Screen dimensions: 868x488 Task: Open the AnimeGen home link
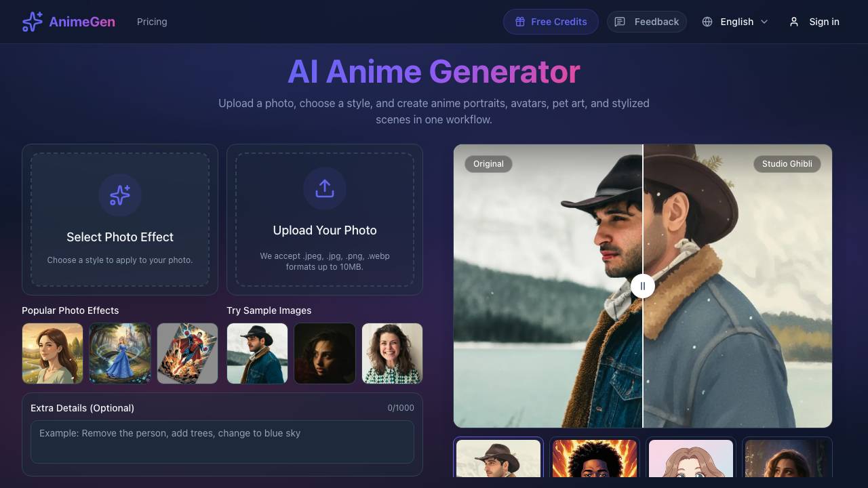point(68,22)
